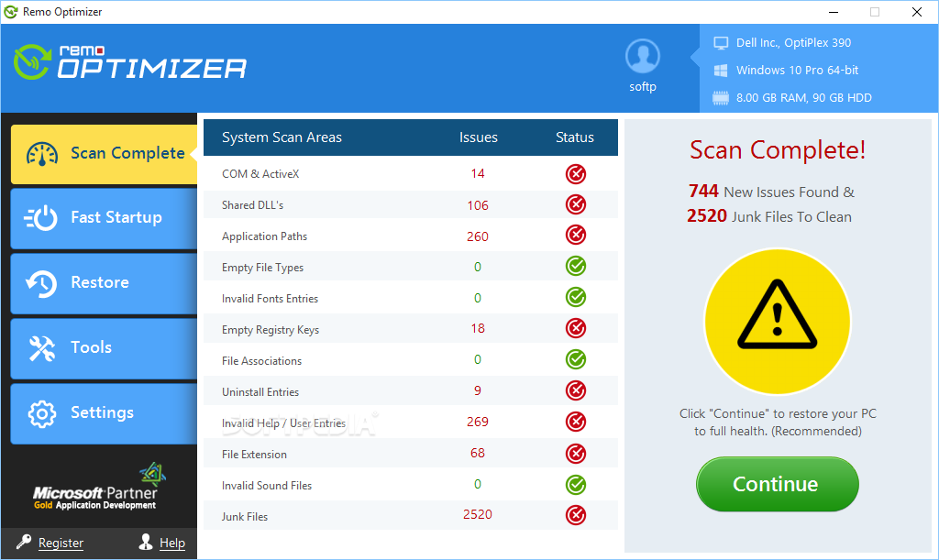Click the person icon next to Help
This screenshot has height=560, width=939.
[146, 542]
